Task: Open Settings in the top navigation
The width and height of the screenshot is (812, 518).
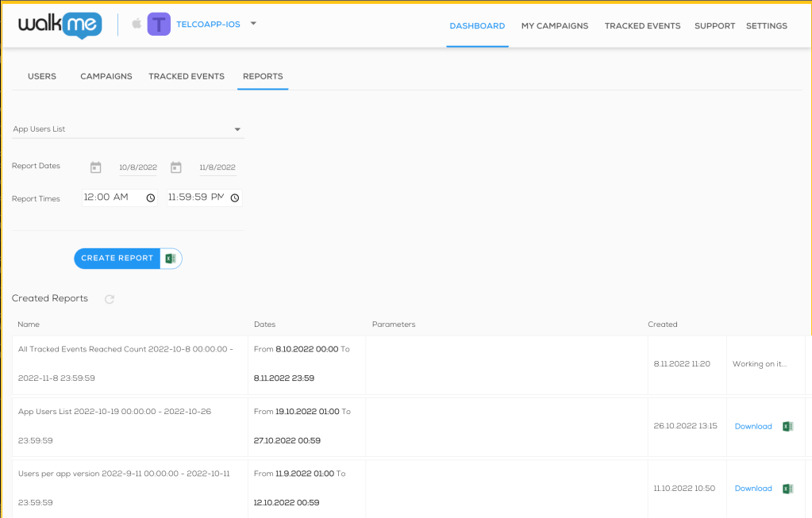Action: click(766, 26)
